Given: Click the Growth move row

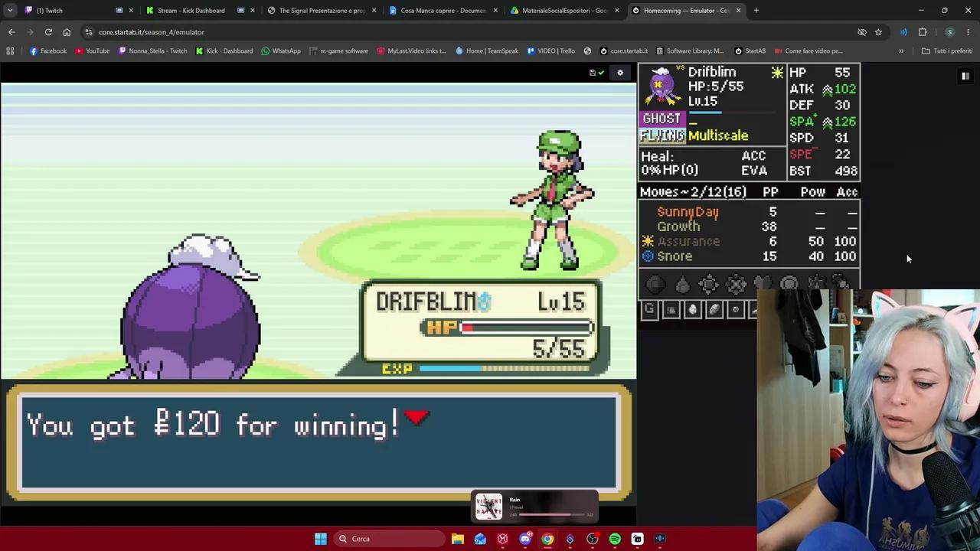Looking at the screenshot, I should point(749,227).
